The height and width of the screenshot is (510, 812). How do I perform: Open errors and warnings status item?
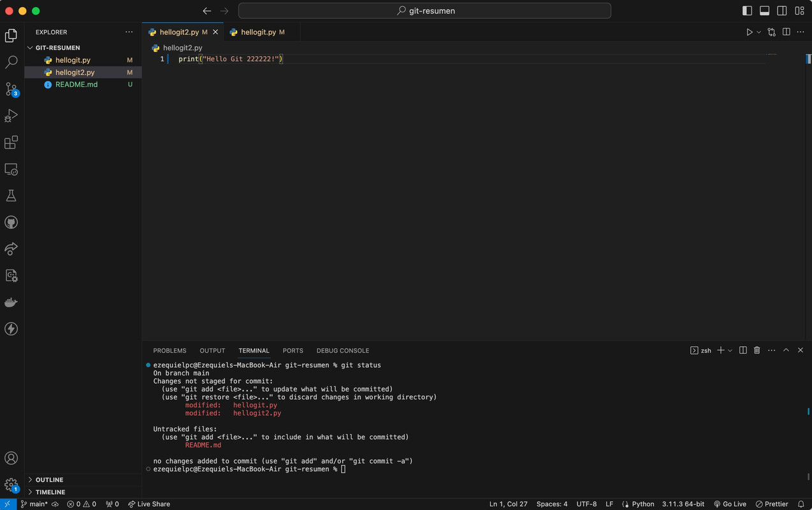click(x=82, y=504)
